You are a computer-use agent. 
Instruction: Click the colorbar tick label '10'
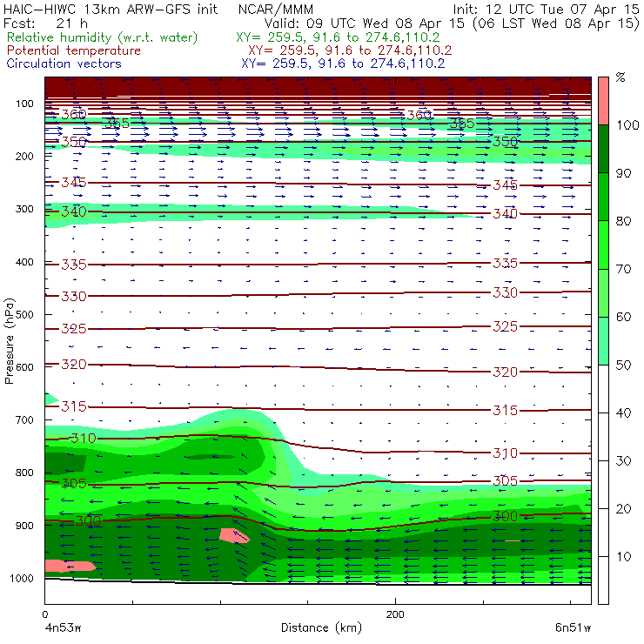pos(623,556)
